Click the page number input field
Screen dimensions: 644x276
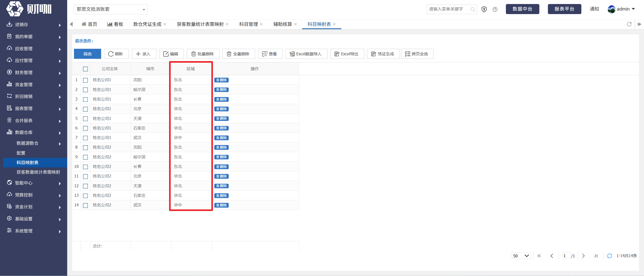566,256
